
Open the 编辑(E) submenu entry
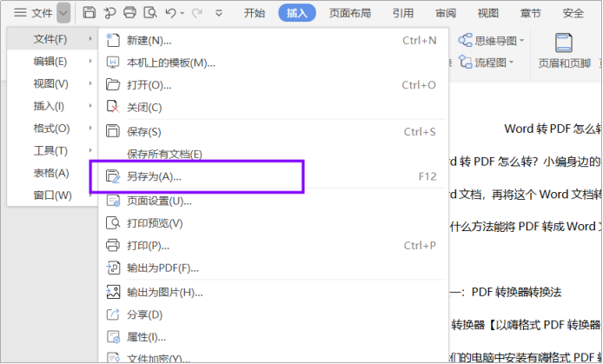(x=52, y=61)
